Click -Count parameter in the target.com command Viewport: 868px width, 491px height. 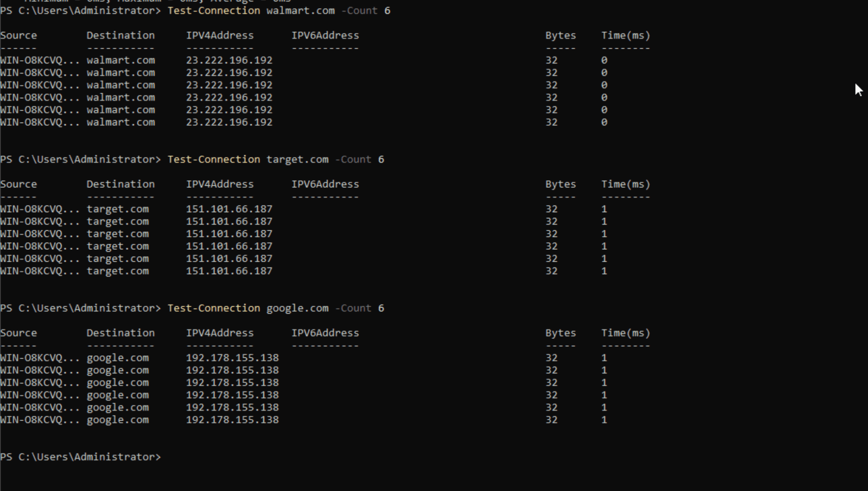tap(353, 159)
